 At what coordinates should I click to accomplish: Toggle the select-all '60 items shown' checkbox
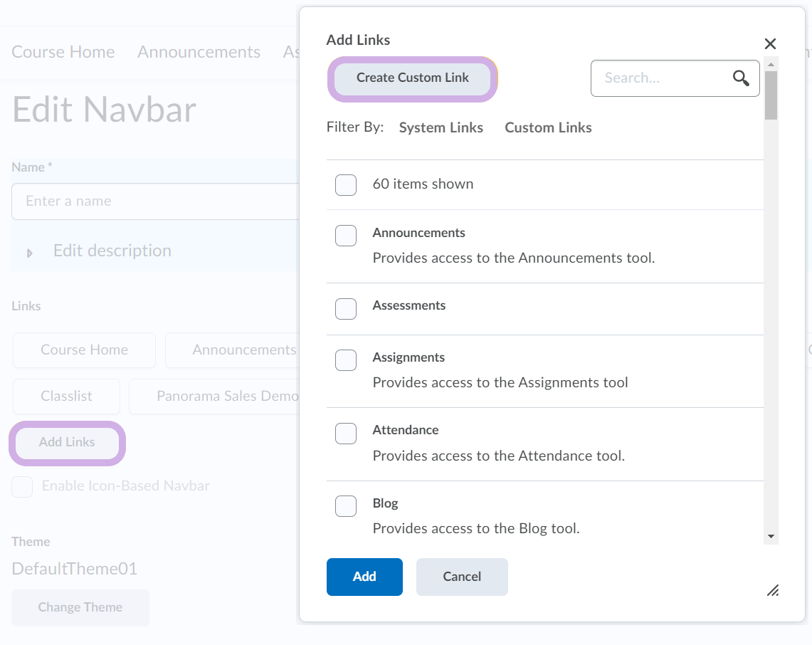coord(346,185)
